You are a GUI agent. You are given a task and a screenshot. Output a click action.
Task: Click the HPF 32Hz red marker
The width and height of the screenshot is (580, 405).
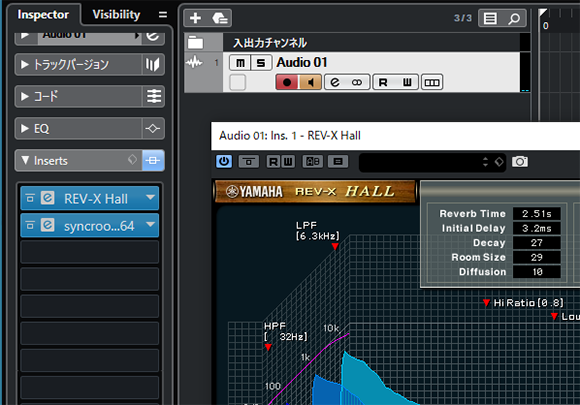(x=268, y=347)
